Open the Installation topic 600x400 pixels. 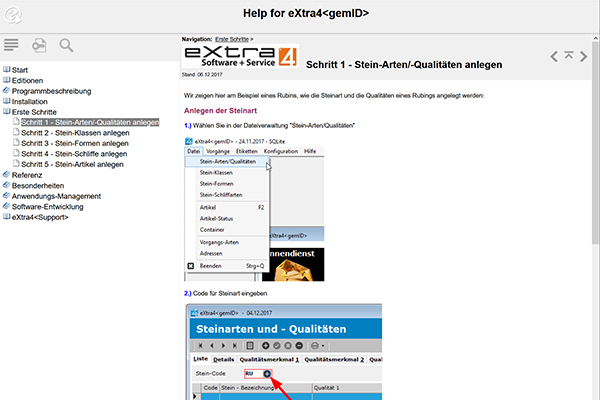click(29, 101)
